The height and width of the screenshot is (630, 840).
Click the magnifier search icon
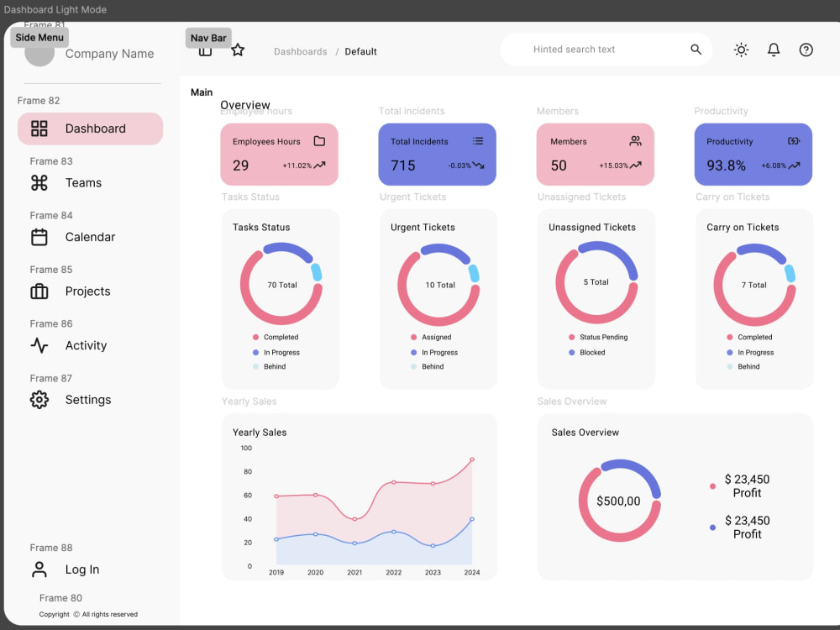(x=696, y=50)
